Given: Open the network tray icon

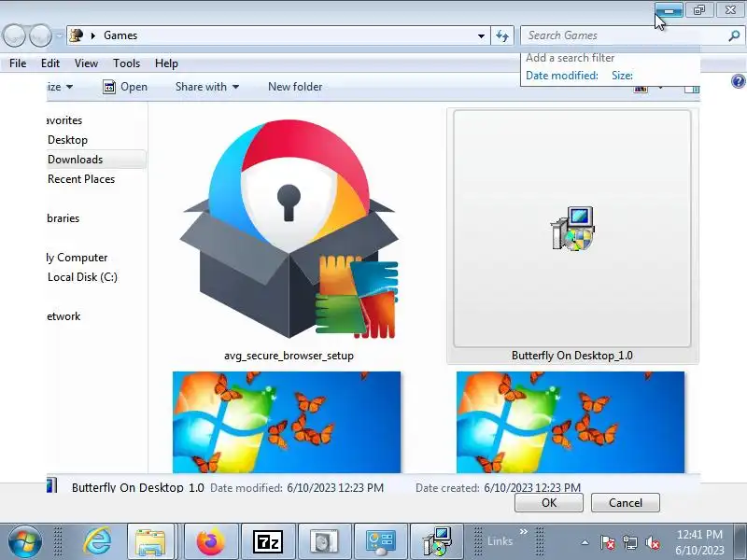Looking at the screenshot, I should 630,542.
